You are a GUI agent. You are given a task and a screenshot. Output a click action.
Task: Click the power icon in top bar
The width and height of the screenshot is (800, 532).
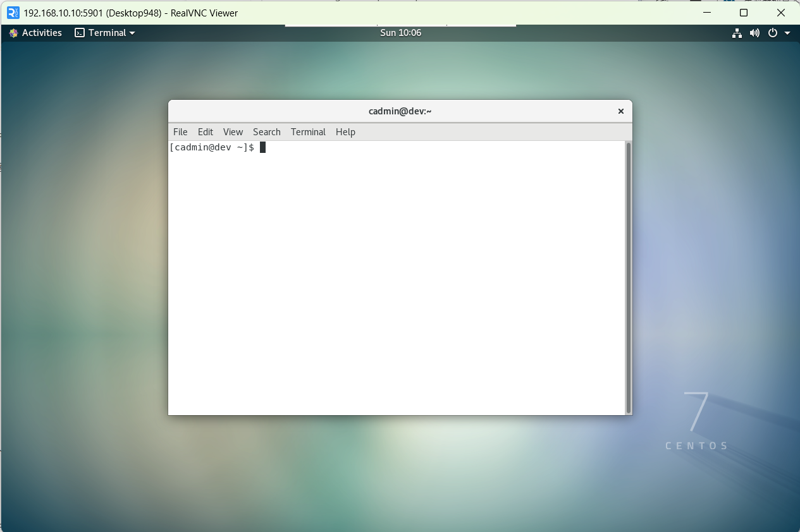click(772, 33)
